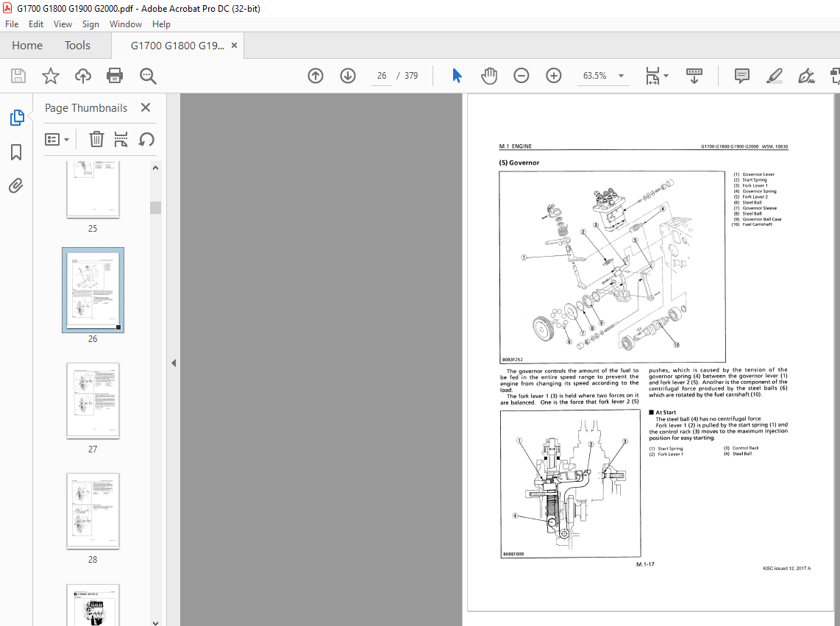This screenshot has width=840, height=626.
Task: Click the governor cross-section diagram figure
Action: click(571, 483)
